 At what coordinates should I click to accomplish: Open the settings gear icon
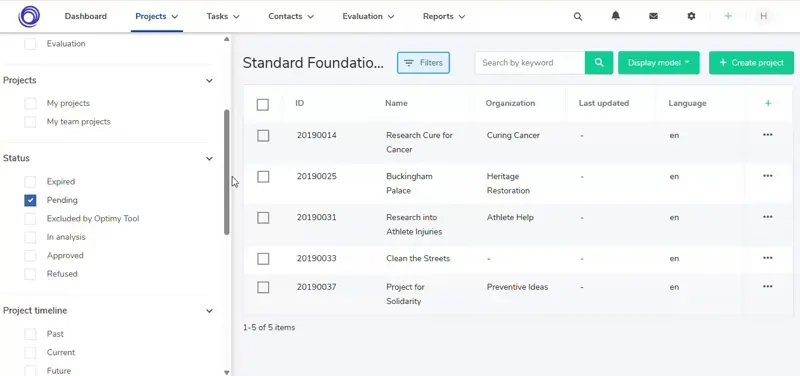tap(691, 16)
